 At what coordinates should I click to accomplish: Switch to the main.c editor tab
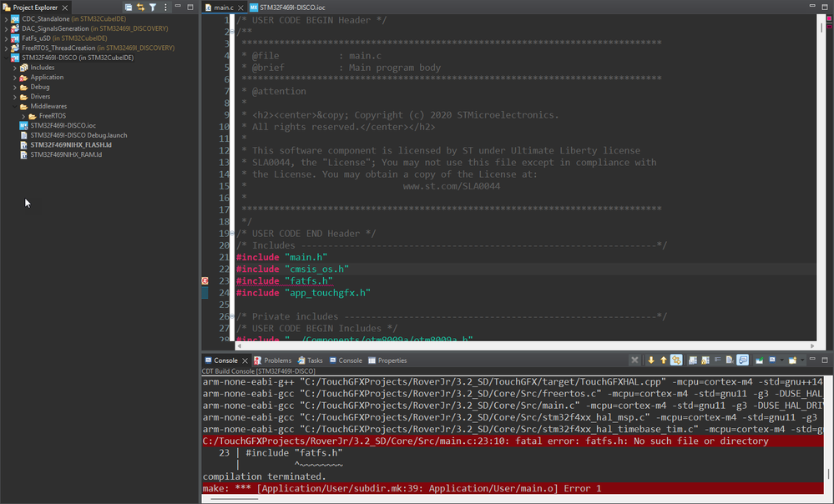pos(224,8)
